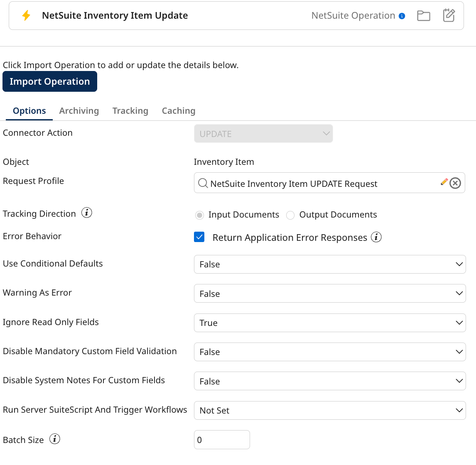Select the Input Documents radio button
476x465 pixels.
[x=199, y=215]
